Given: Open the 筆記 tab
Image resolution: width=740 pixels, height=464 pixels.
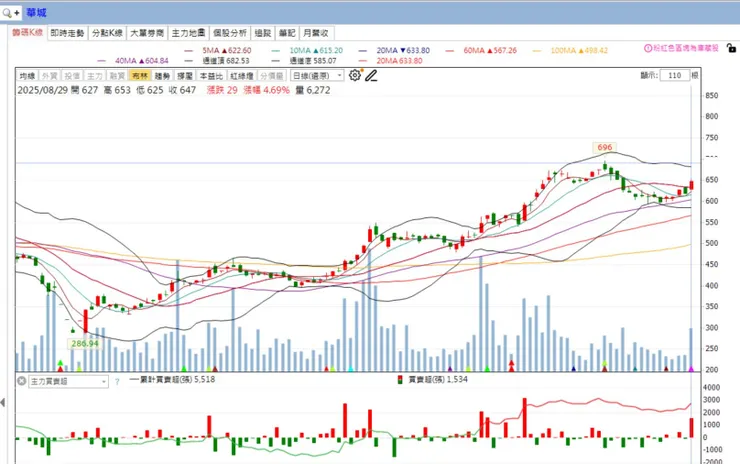Looking at the screenshot, I should 287,33.
